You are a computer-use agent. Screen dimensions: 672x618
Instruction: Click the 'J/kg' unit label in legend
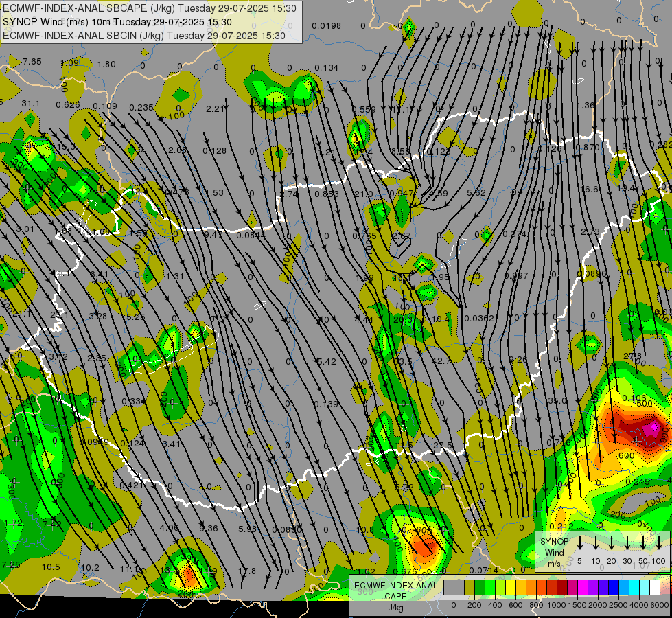pyautogui.click(x=395, y=608)
